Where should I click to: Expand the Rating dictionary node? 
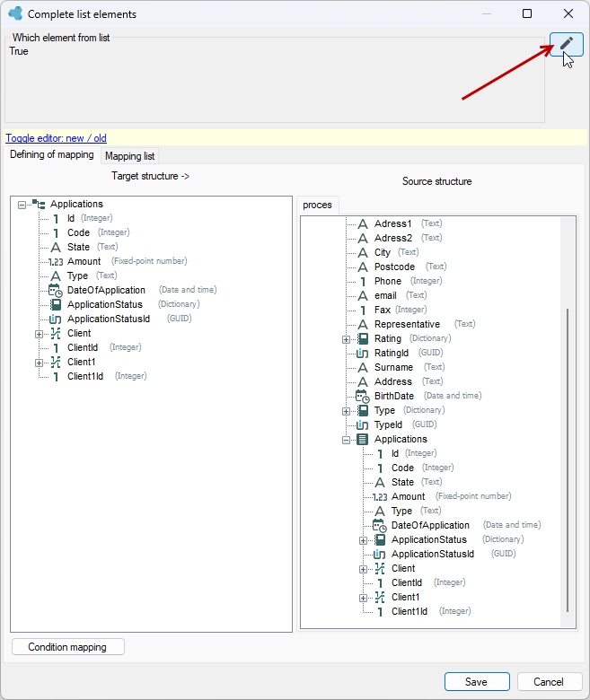click(x=346, y=339)
